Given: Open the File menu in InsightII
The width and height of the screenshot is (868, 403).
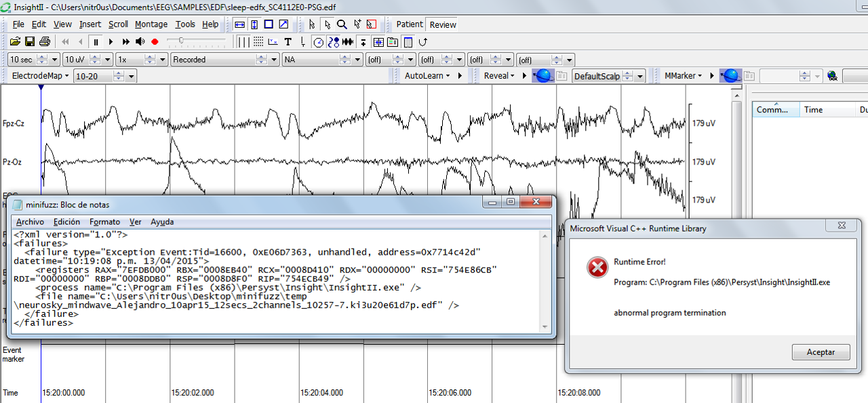Looking at the screenshot, I should click(18, 24).
